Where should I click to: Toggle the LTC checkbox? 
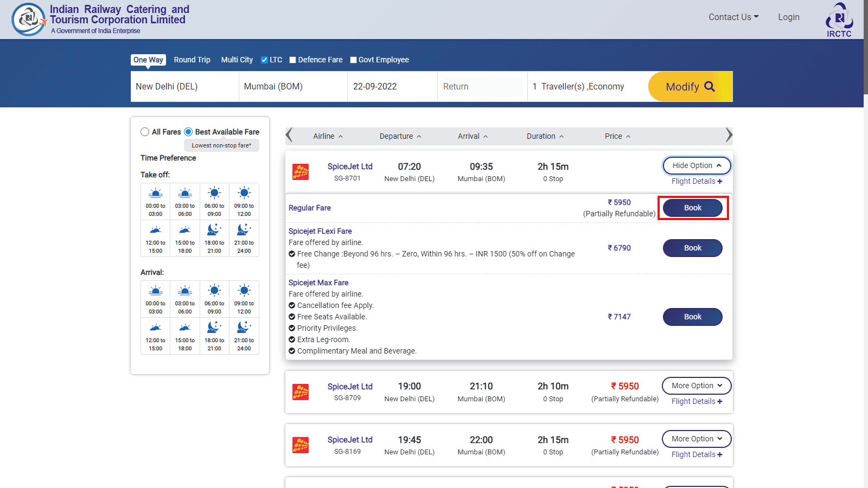(x=264, y=60)
